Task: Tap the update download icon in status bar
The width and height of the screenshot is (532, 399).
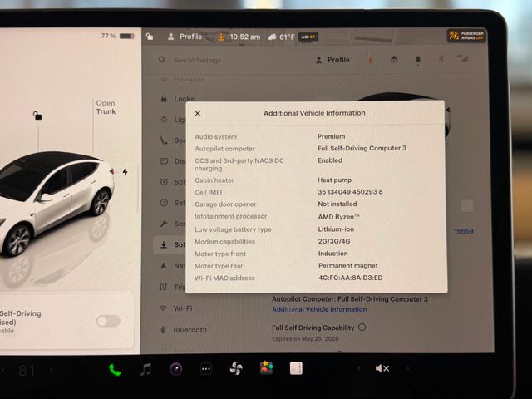Action: click(x=221, y=37)
